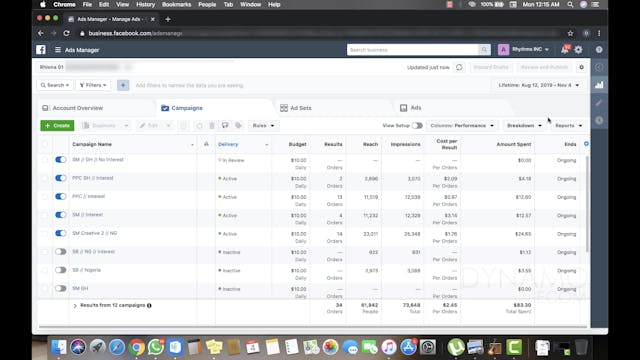The height and width of the screenshot is (360, 640).
Task: Check the select-all campaigns checkbox
Action: coord(44,144)
